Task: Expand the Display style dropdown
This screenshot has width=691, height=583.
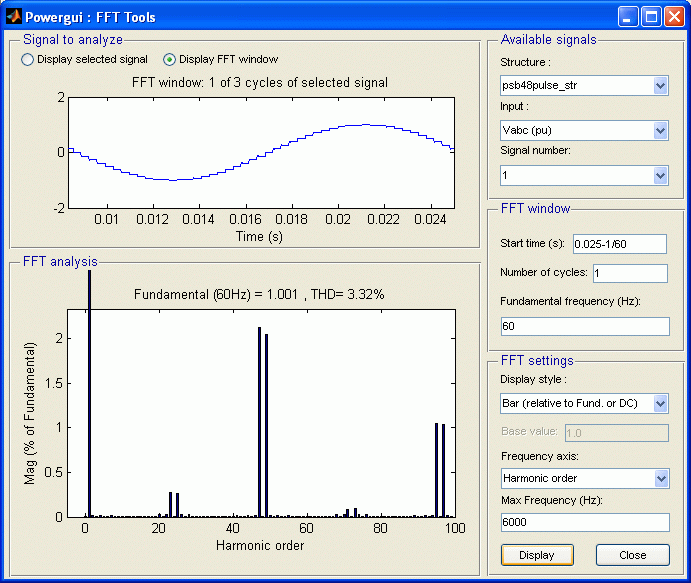Action: [x=584, y=403]
